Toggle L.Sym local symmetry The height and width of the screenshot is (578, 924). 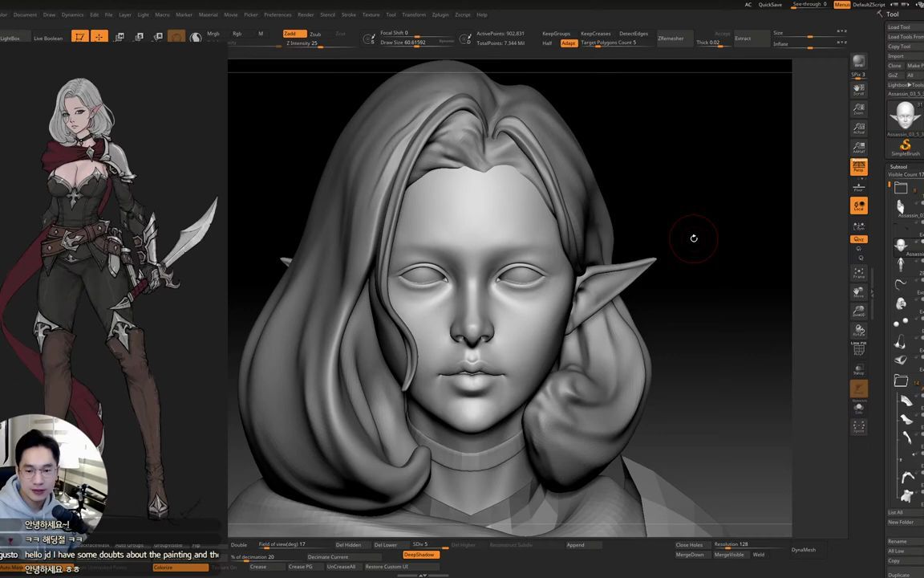858,226
